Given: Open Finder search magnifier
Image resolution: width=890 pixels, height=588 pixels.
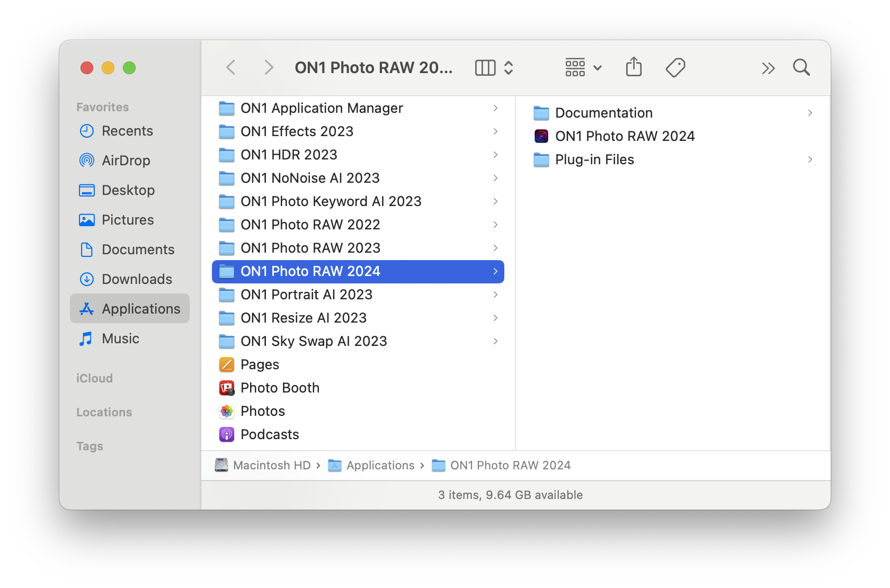Looking at the screenshot, I should pos(802,67).
